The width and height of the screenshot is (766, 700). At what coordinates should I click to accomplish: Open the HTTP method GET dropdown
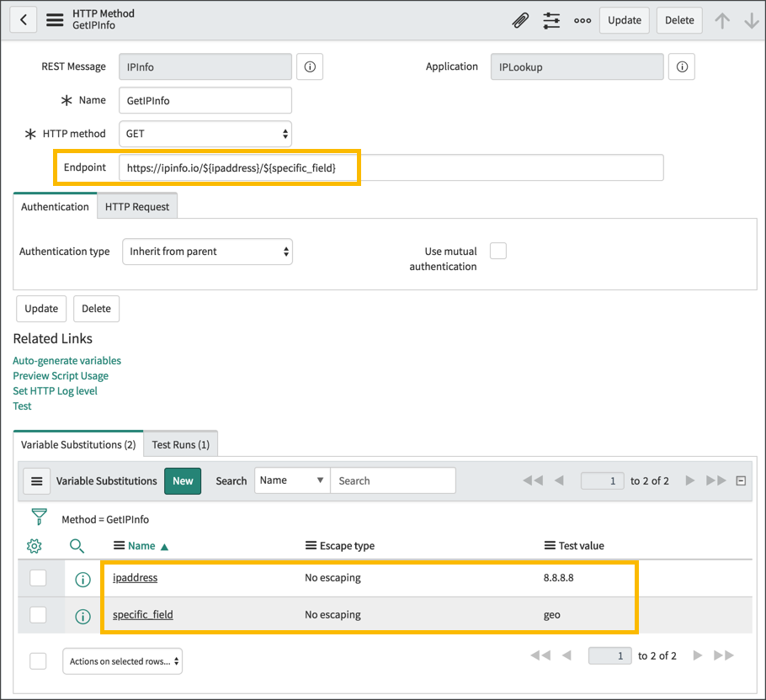point(205,135)
